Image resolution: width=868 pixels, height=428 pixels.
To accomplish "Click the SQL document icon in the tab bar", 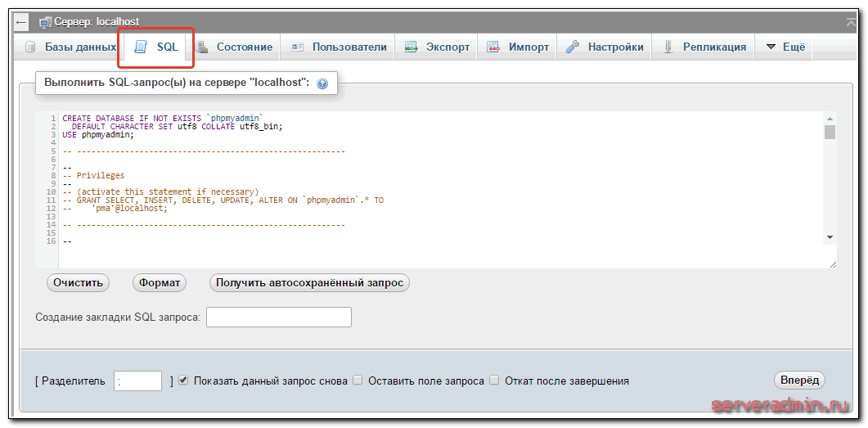I will click(x=142, y=47).
